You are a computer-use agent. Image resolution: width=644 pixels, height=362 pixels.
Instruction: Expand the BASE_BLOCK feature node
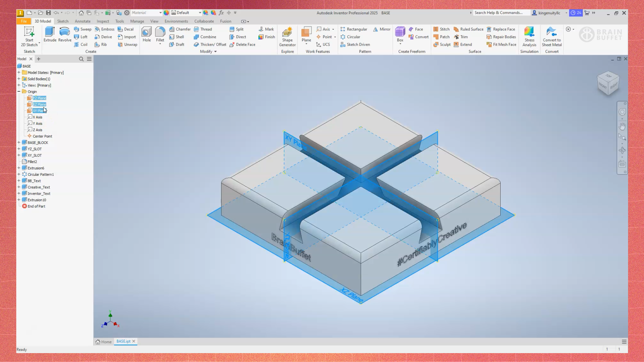click(19, 143)
